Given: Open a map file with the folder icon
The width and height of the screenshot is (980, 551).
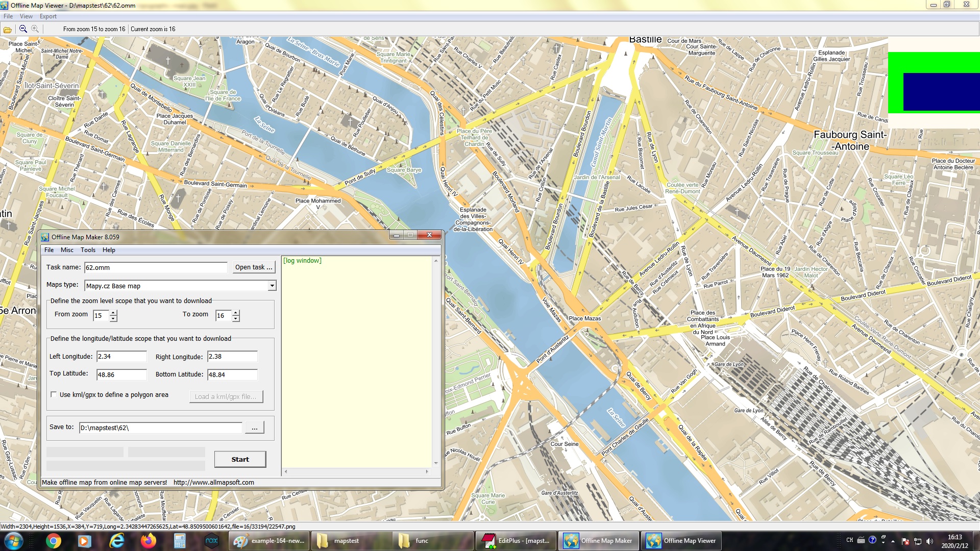Looking at the screenshot, I should pos(8,29).
